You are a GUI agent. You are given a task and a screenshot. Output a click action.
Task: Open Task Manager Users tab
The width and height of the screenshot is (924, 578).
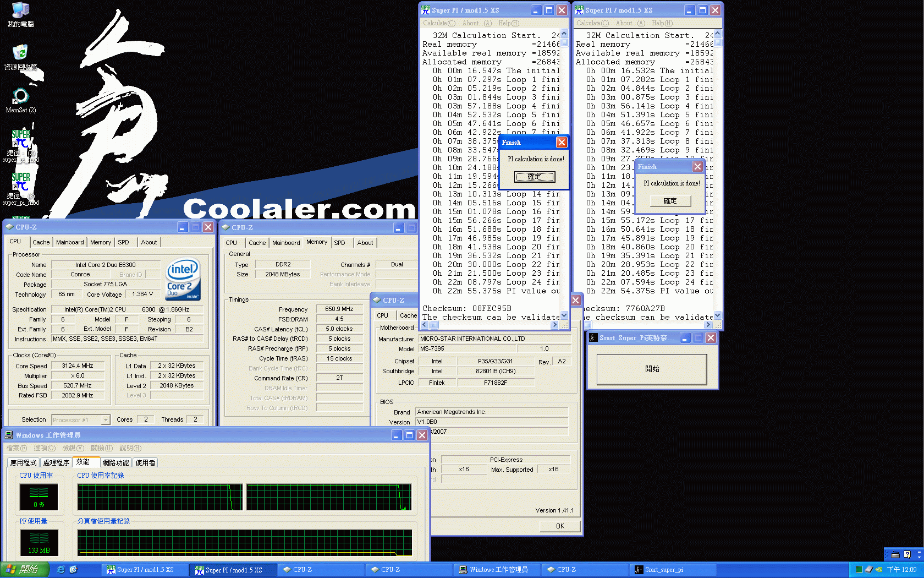(x=145, y=463)
